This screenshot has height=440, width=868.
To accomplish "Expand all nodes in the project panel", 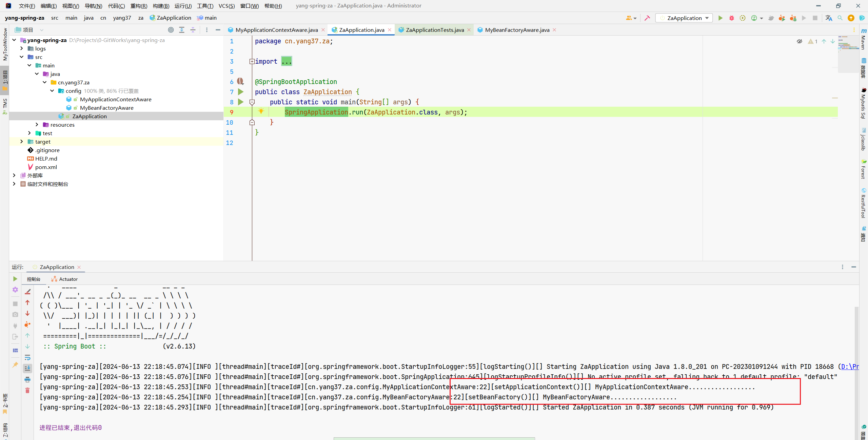I will 182,30.
